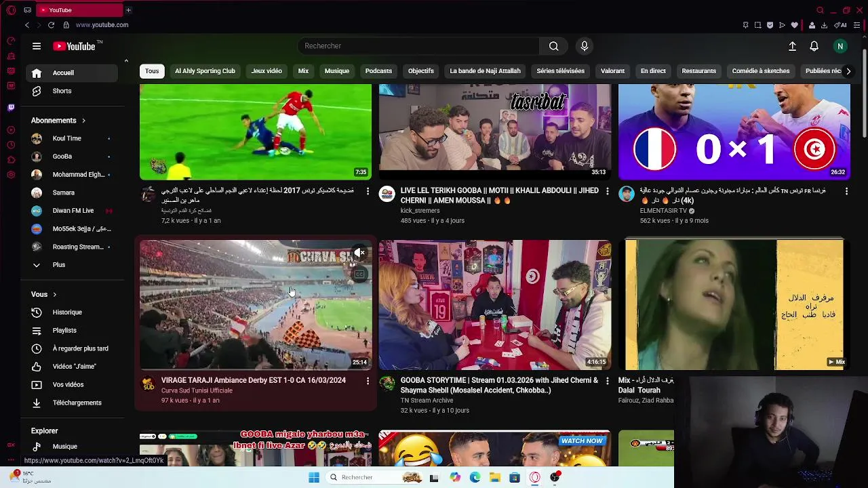Open Historique in sidebar

coord(73,312)
